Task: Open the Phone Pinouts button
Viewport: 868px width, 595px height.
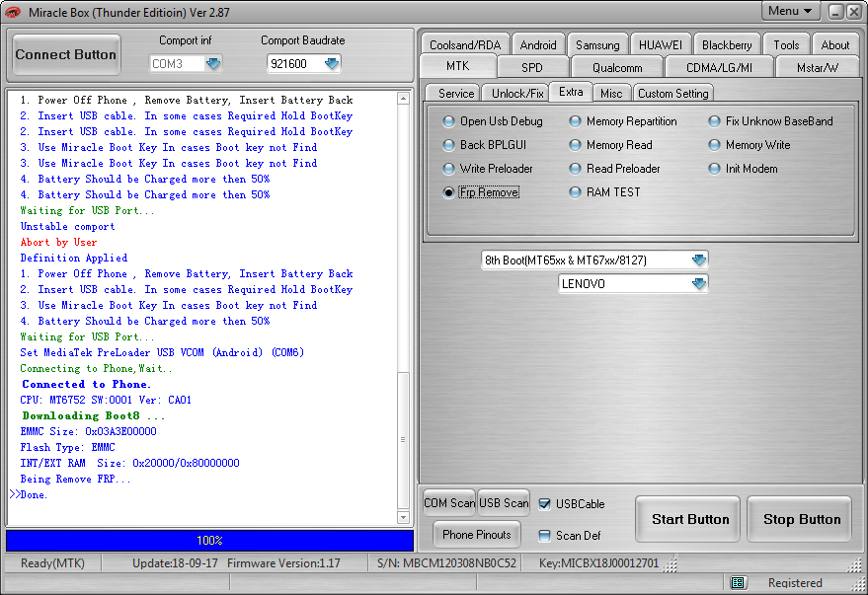Action: pos(477,534)
